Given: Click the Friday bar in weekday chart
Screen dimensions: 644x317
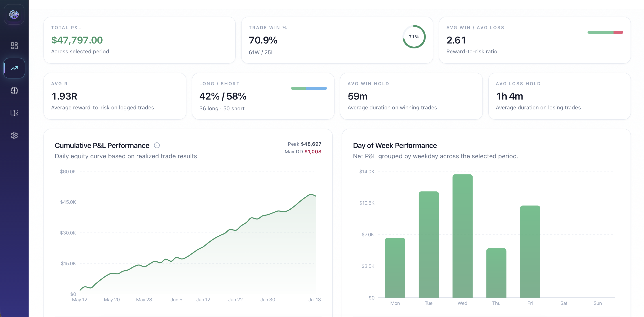Looking at the screenshot, I should tap(530, 252).
